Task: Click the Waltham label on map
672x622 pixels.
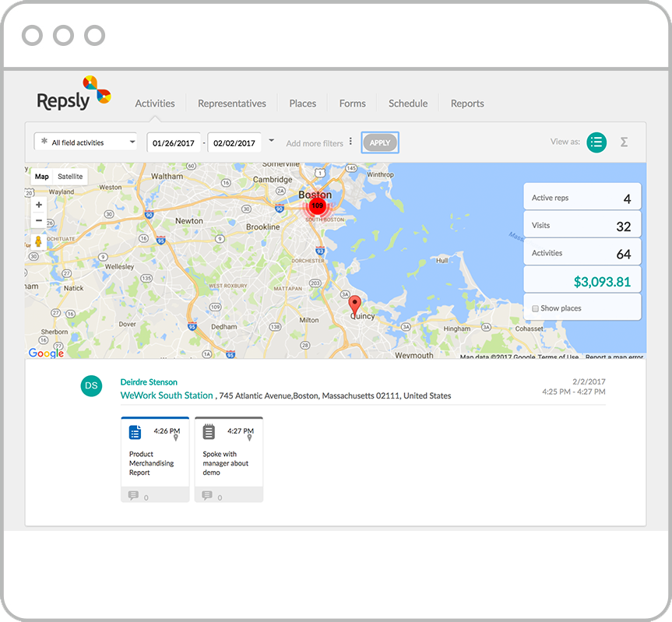Action: [167, 176]
